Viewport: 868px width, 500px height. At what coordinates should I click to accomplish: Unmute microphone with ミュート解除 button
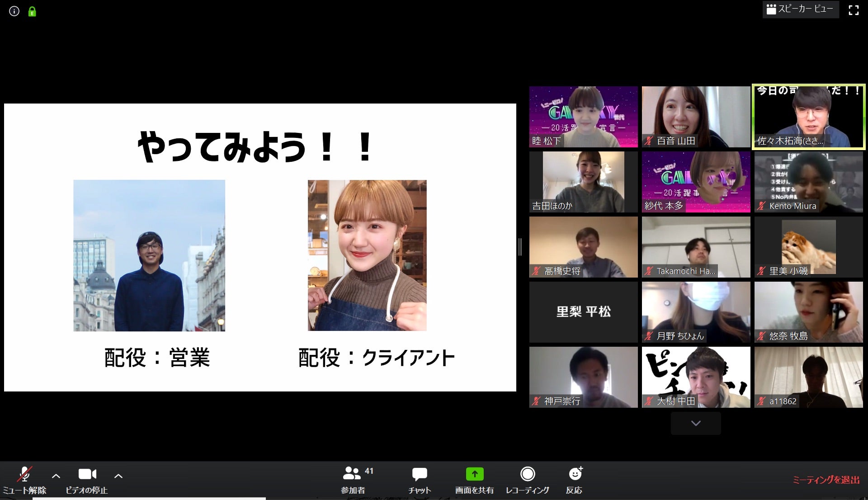[24, 480]
